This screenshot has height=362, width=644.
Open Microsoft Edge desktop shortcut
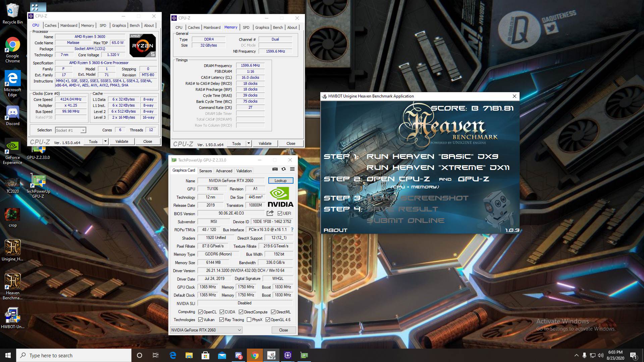(12, 83)
